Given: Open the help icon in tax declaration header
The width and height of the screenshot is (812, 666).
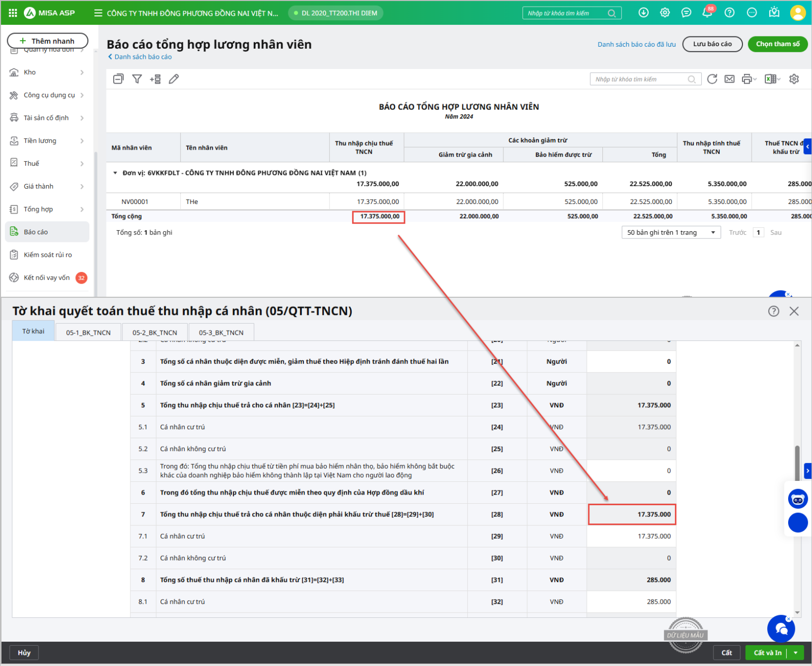Looking at the screenshot, I should pyautogui.click(x=773, y=311).
